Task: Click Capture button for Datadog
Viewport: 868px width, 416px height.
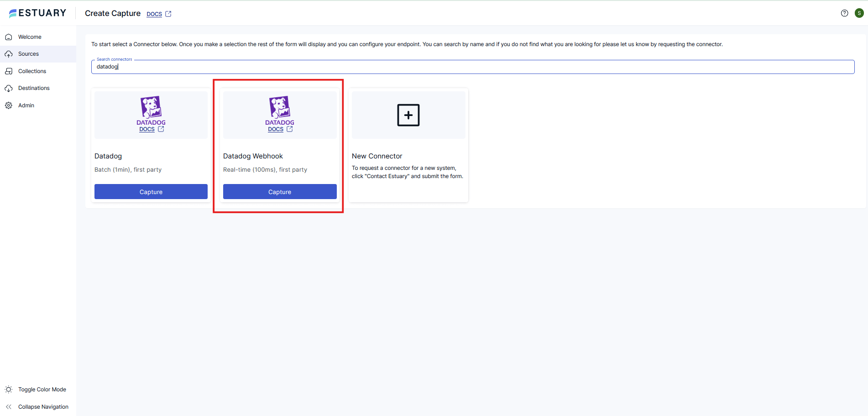Action: [151, 192]
